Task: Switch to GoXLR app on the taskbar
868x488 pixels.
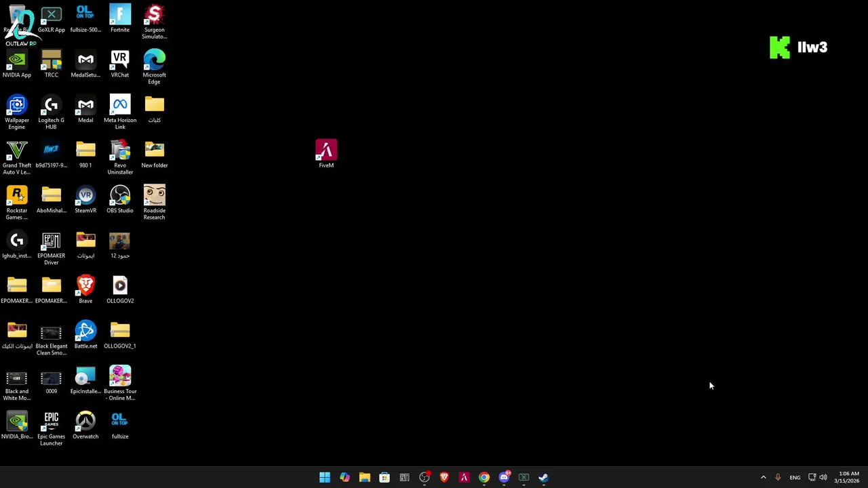Action: pos(524,477)
